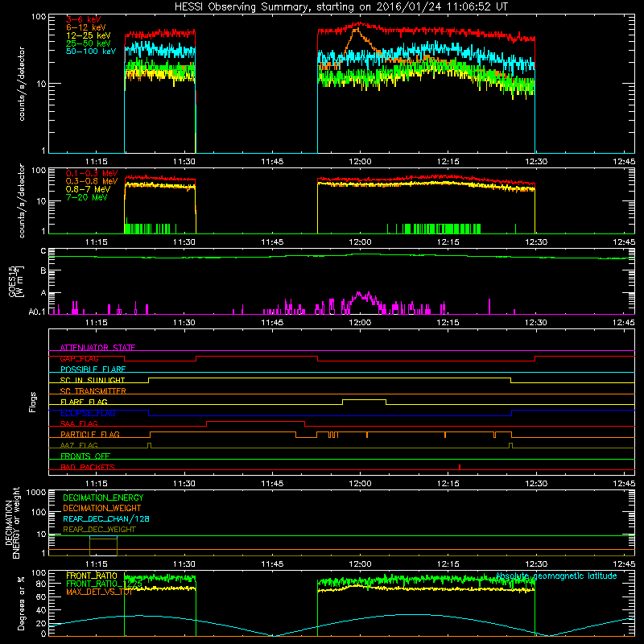This screenshot has width=644, height=644.
Task: Click the REAR_DEC_WEIGHT legend label
Action: point(99,530)
